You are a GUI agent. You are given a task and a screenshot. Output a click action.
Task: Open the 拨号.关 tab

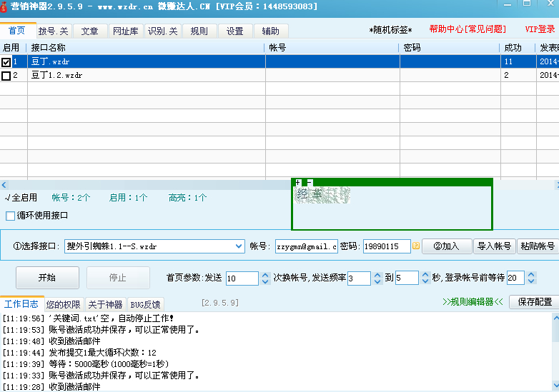54,31
